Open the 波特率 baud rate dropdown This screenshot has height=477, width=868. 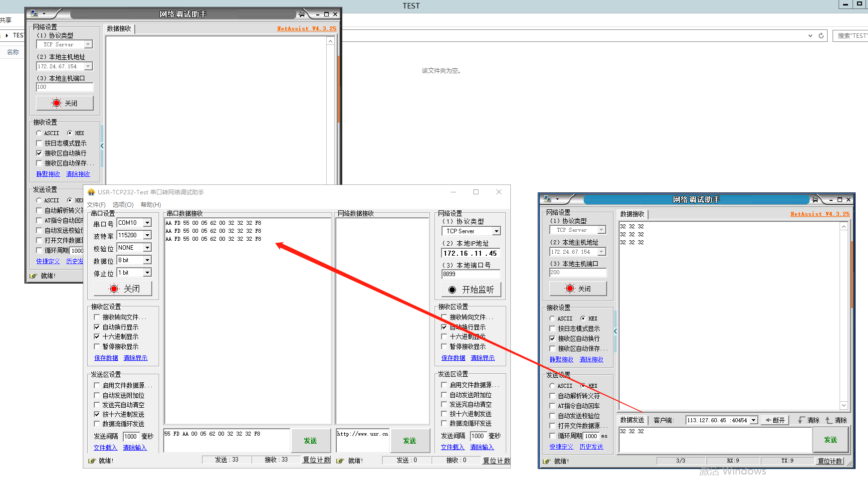coord(147,235)
